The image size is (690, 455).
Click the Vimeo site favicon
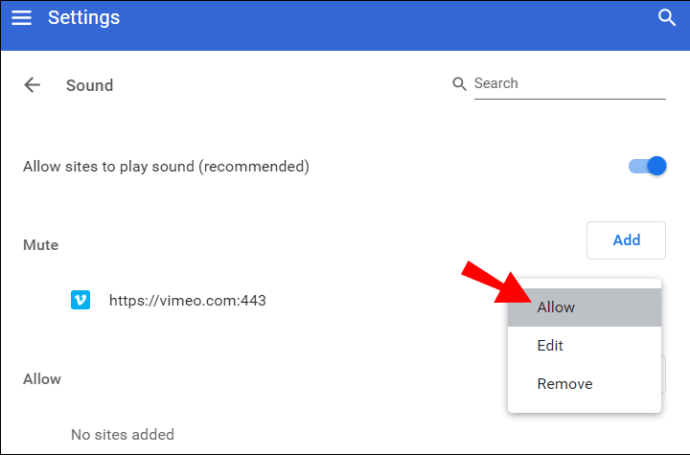pos(81,299)
